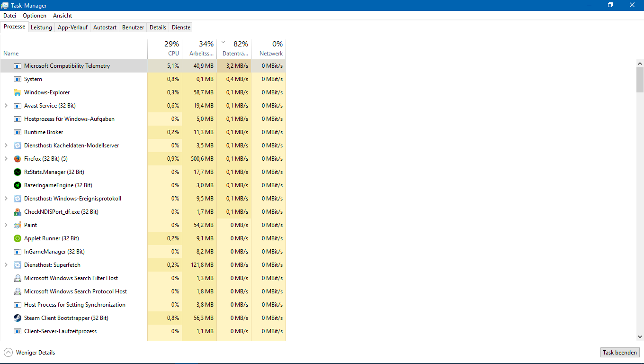Switch to the Details tab
Screen dimensions: 644x364
158,27
